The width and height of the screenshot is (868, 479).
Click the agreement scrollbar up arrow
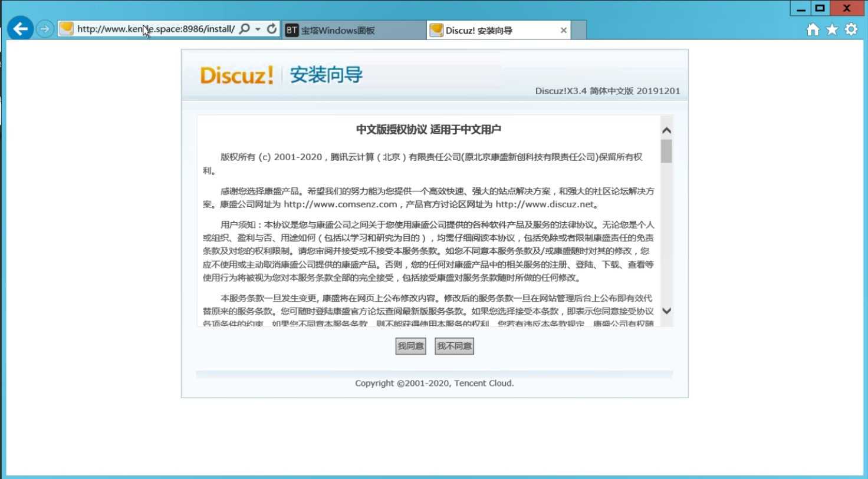click(x=666, y=130)
